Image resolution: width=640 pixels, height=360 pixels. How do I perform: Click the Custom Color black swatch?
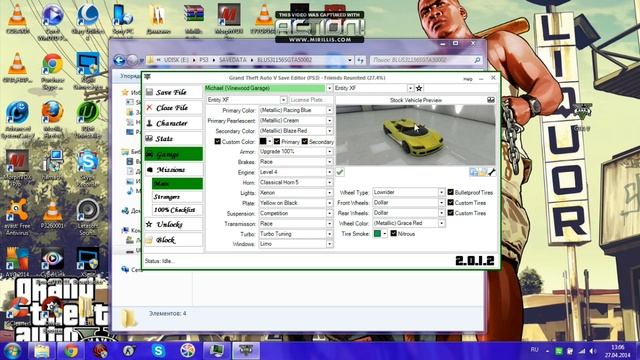pyautogui.click(x=263, y=141)
